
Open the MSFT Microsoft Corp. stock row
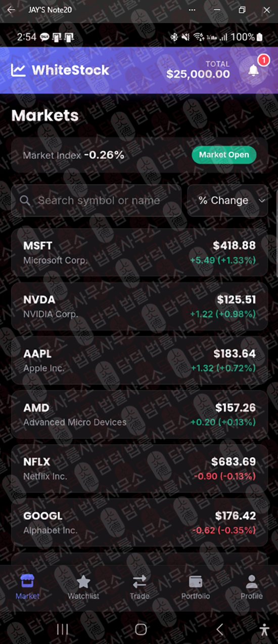pyautogui.click(x=140, y=252)
